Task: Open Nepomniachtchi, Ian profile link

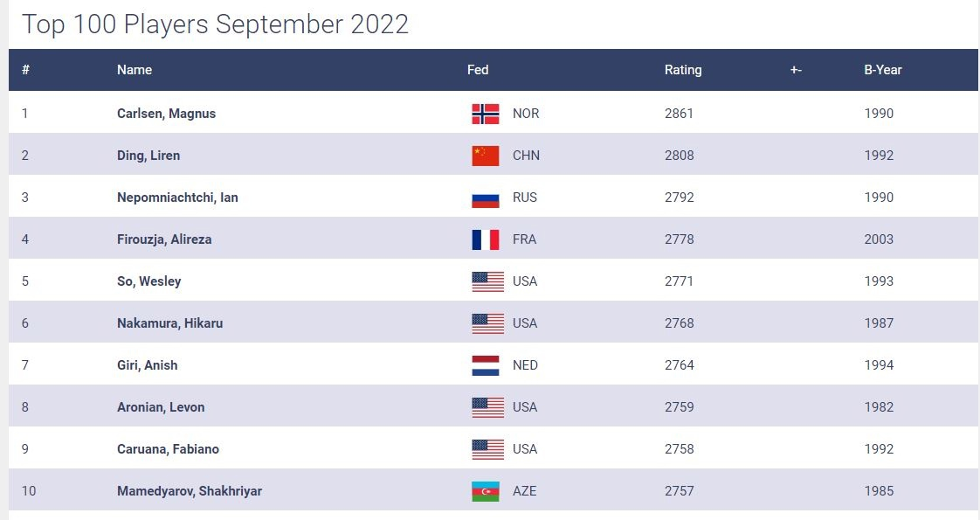Action: pyautogui.click(x=177, y=198)
